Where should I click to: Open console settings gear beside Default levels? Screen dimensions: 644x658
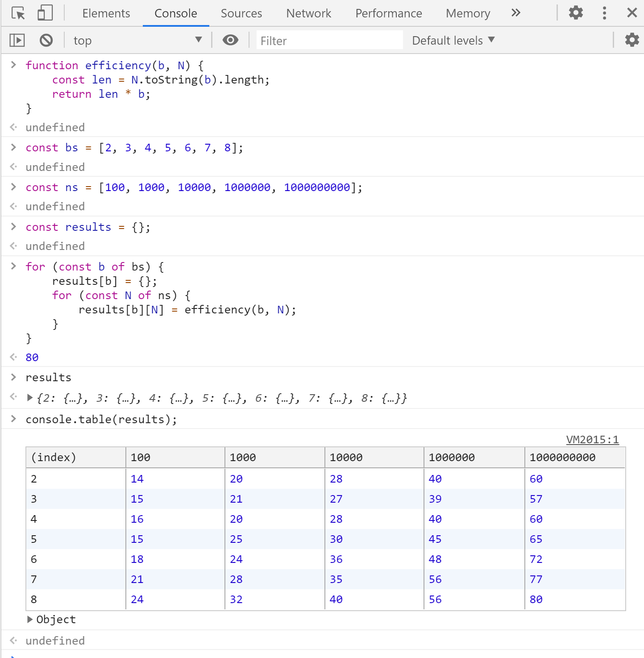point(632,40)
